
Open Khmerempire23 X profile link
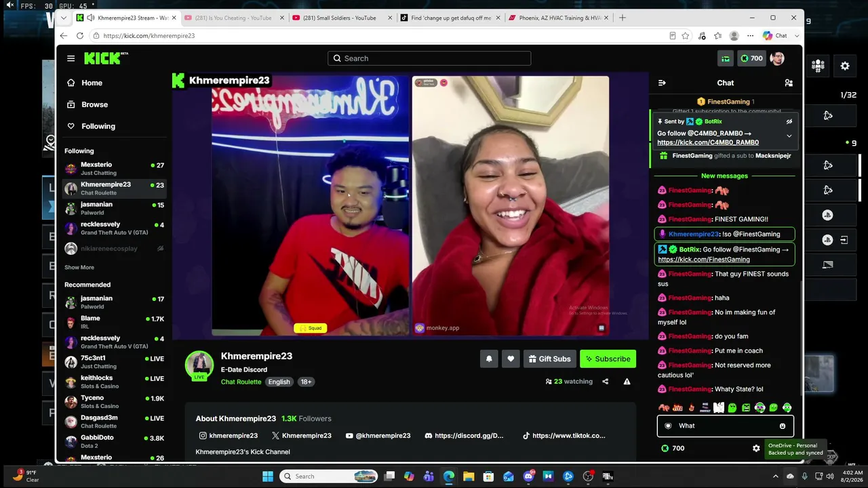tap(301, 436)
